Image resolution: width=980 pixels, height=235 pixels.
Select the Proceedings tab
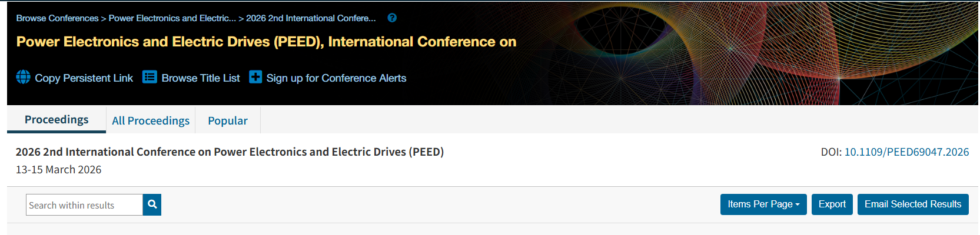(57, 119)
